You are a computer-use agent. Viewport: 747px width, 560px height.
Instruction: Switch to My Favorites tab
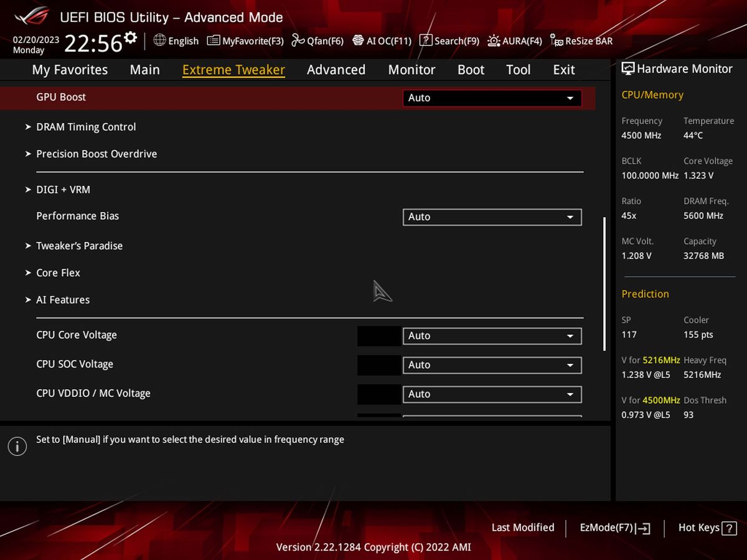click(70, 70)
